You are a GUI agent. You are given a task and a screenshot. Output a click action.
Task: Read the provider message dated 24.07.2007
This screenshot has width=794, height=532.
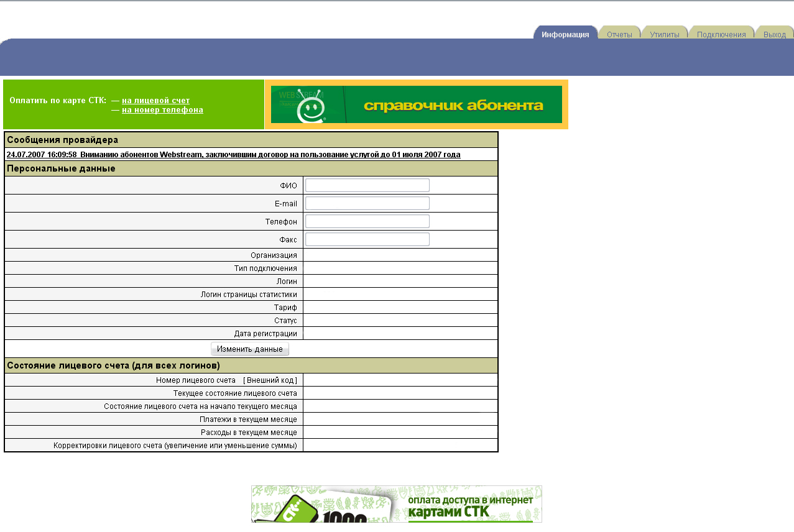[x=233, y=155]
